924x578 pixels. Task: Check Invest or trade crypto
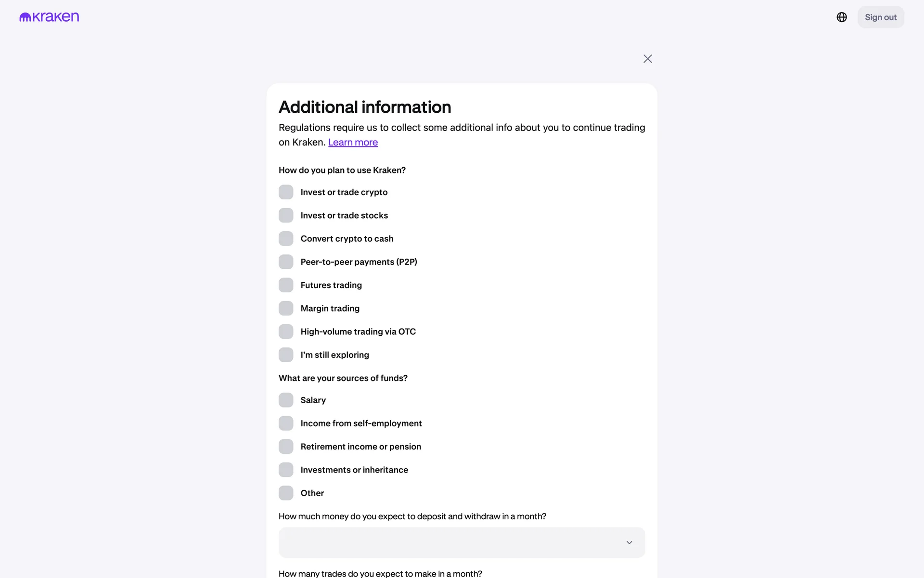pos(286,192)
